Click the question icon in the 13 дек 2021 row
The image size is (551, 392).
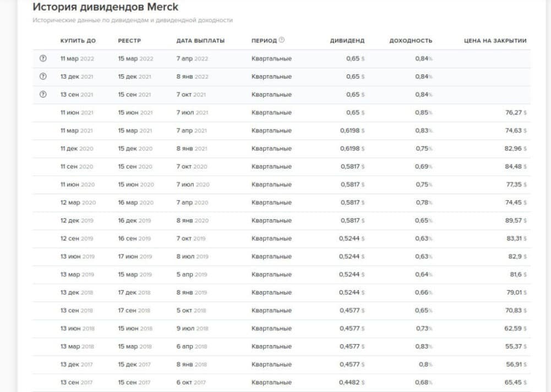[x=43, y=77]
